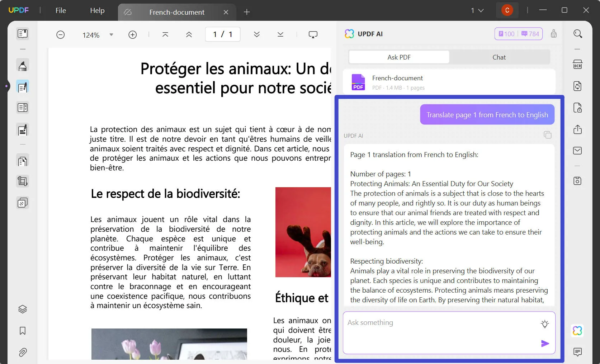Copy the UPDF AI response
This screenshot has height=364, width=600.
pos(548,135)
